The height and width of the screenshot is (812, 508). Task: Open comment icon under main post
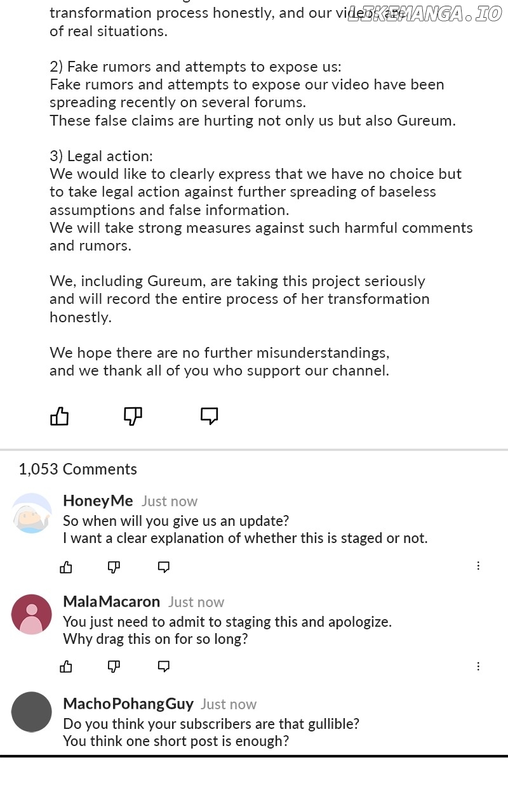point(209,416)
